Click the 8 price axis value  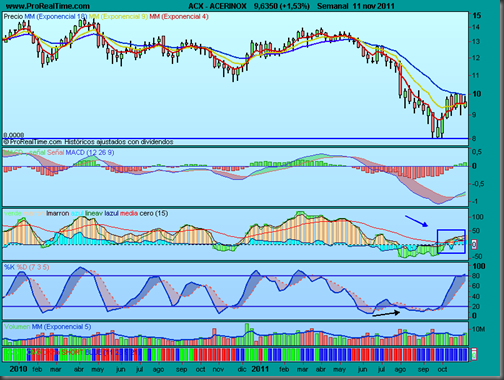click(475, 138)
